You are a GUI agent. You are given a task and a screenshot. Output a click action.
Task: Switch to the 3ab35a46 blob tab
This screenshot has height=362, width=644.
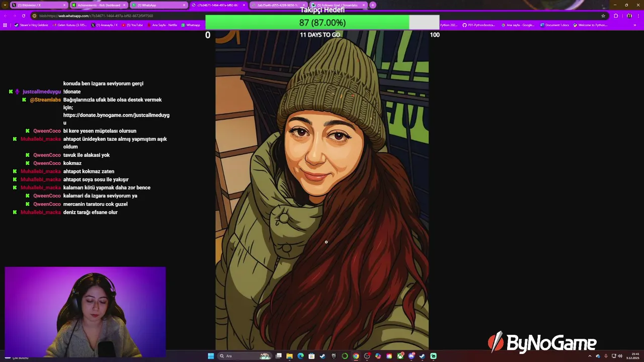coord(278,5)
